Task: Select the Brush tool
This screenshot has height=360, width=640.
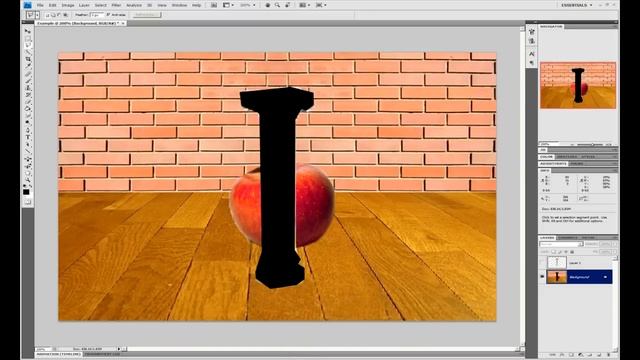Action: tap(28, 80)
